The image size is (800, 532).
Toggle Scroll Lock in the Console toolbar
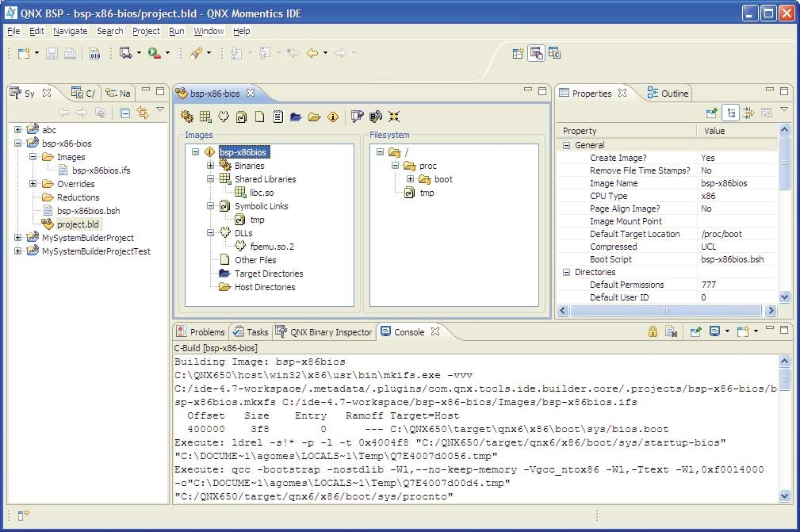pyautogui.click(x=653, y=331)
